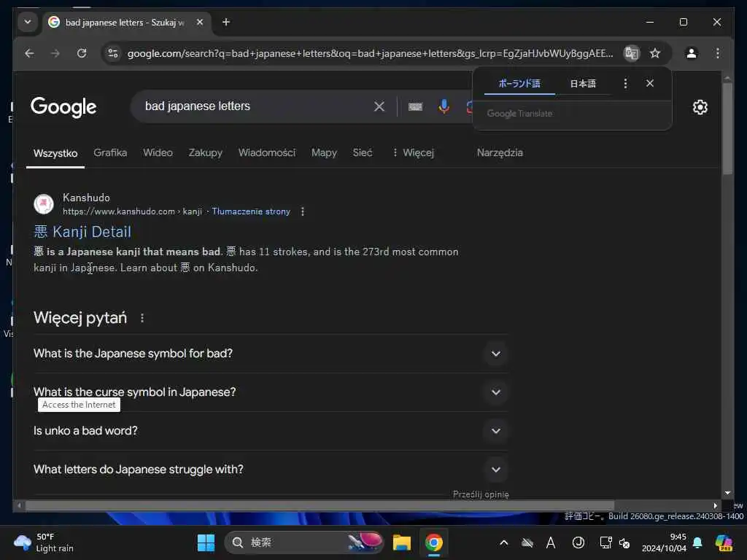Screen dimensions: 747x560
Task: Switch to Sieć results
Action: tap(363, 152)
